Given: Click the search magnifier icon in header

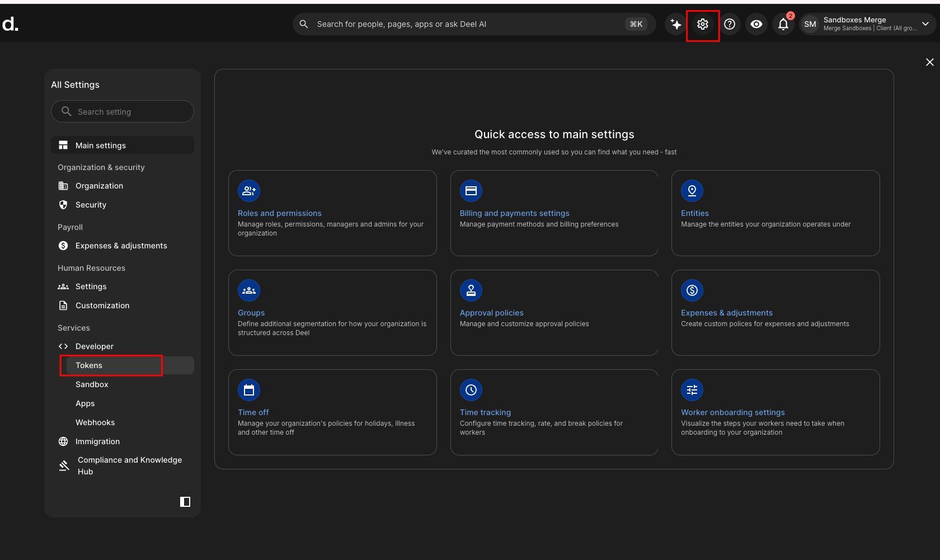Looking at the screenshot, I should [x=304, y=24].
